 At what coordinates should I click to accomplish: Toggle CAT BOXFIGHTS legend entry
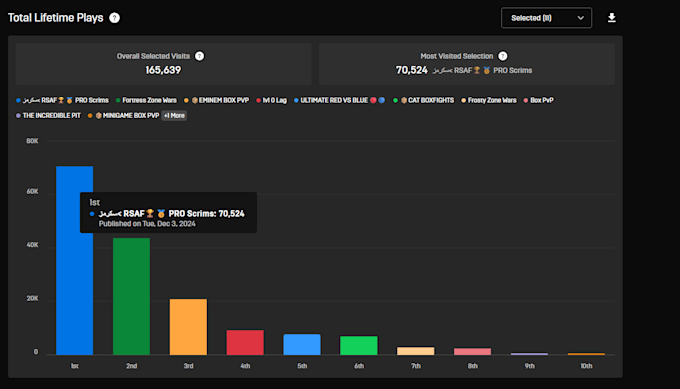coord(423,100)
